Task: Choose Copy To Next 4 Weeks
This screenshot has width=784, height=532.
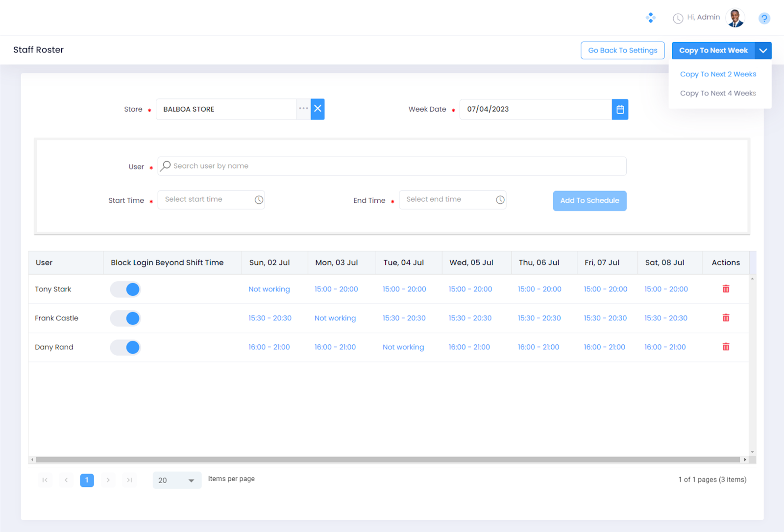Action: [x=718, y=93]
